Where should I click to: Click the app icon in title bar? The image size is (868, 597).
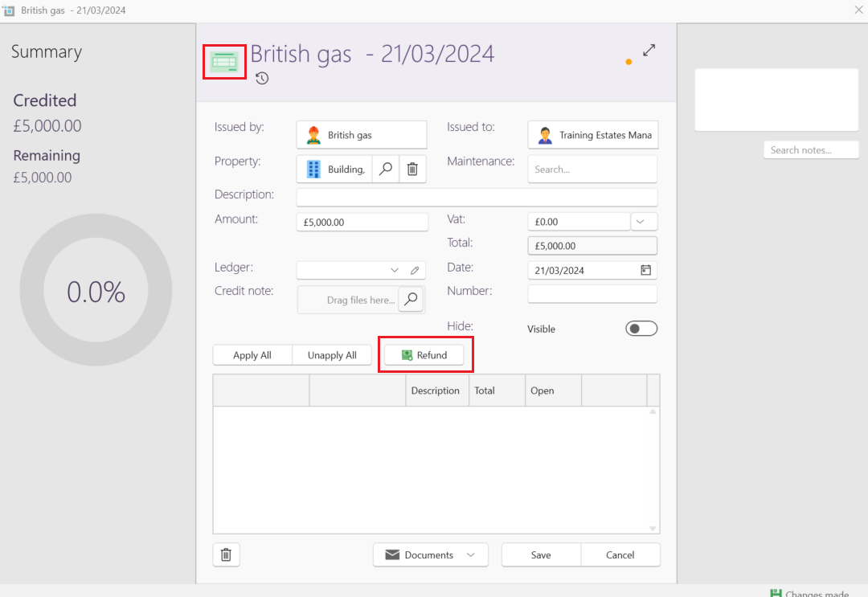[x=9, y=10]
